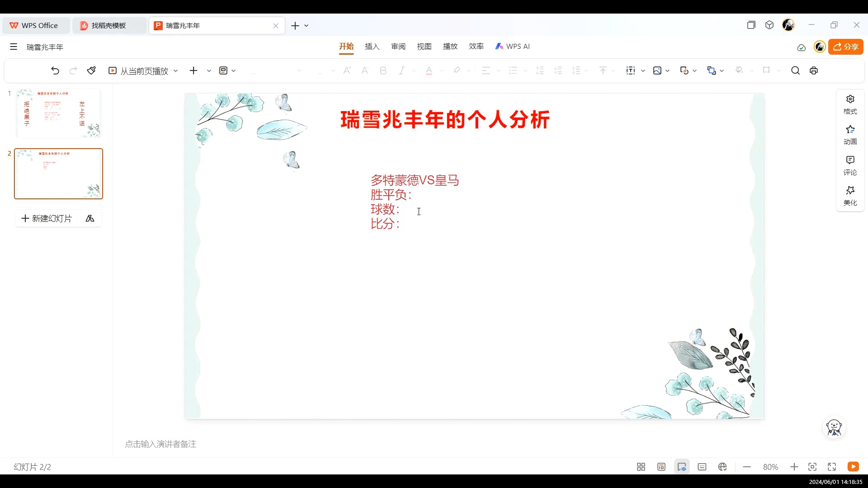Click the shape fill color bucket
Screen dimensions: 868x488
[739, 70]
